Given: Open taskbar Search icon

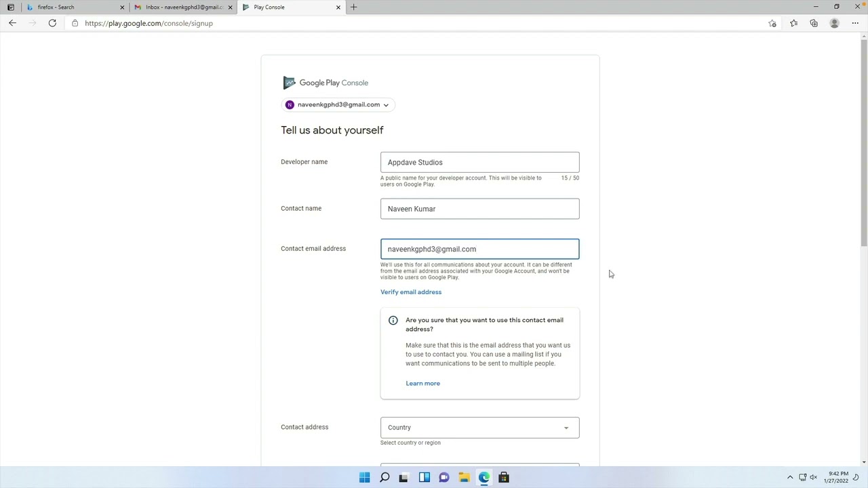Looking at the screenshot, I should (384, 477).
